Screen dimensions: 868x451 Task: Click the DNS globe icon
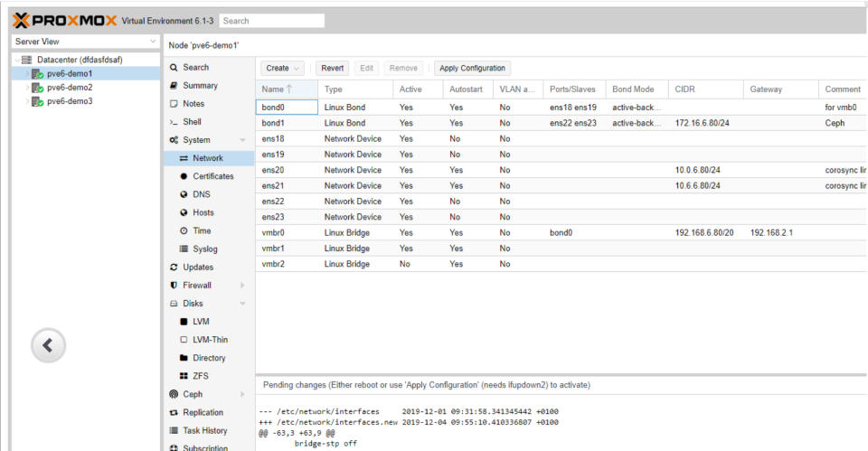pyautogui.click(x=184, y=194)
